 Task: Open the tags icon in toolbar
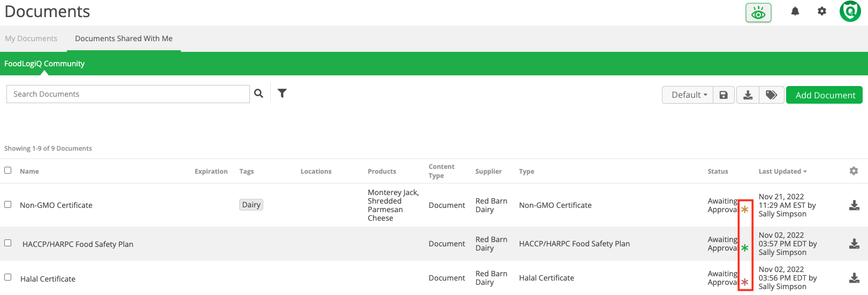[772, 95]
